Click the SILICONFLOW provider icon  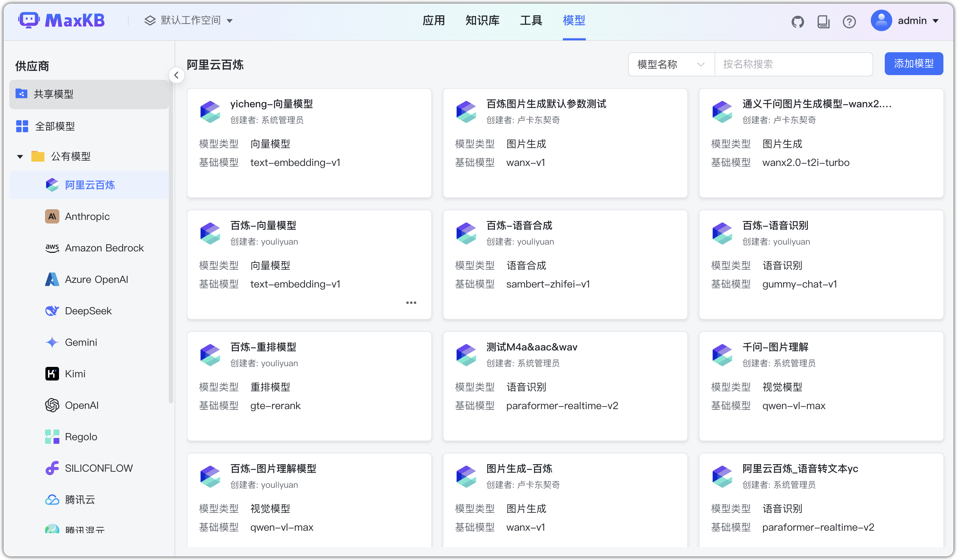pos(52,468)
